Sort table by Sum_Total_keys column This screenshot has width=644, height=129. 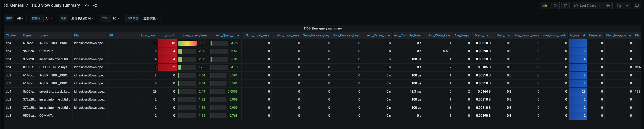[257, 35]
